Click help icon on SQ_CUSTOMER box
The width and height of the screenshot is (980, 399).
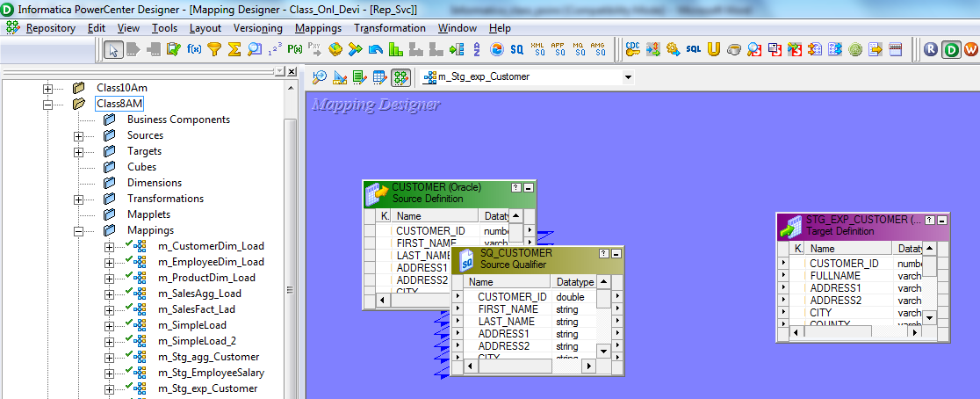tap(604, 253)
